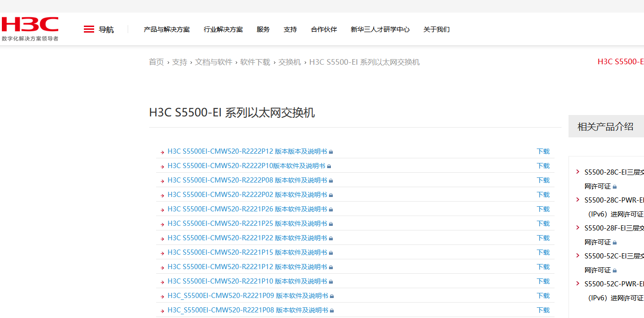The image size is (644, 318).
Task: Open R2221P26 版本软件及说明书 link
Action: 247,209
